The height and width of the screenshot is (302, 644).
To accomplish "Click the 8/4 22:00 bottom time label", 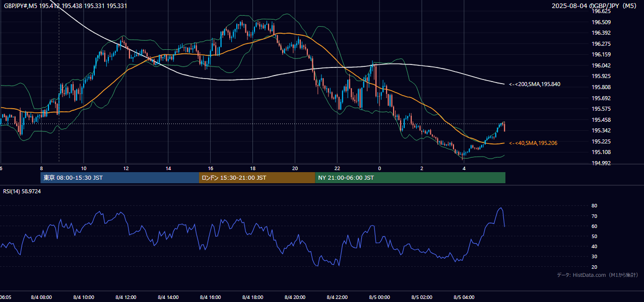I will click(338, 297).
